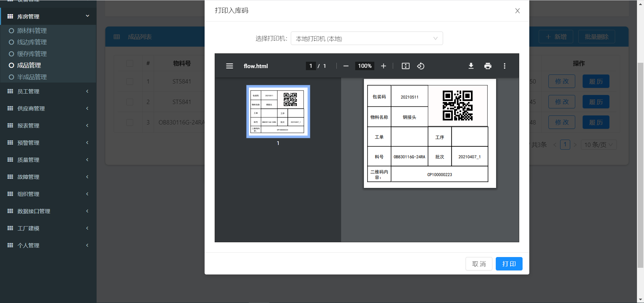Image resolution: width=644 pixels, height=303 pixels.
Task: Check the checkbox for row 1
Action: 130,82
